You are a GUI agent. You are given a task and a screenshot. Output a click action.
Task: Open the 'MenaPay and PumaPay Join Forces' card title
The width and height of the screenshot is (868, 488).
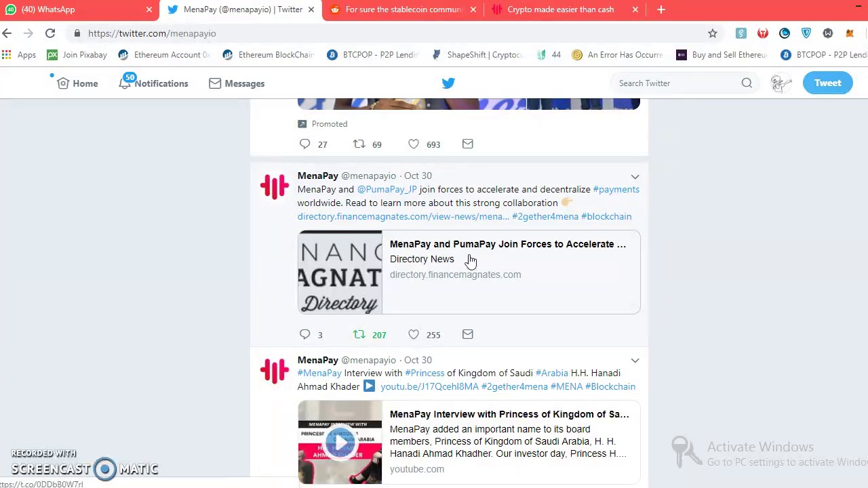point(508,244)
